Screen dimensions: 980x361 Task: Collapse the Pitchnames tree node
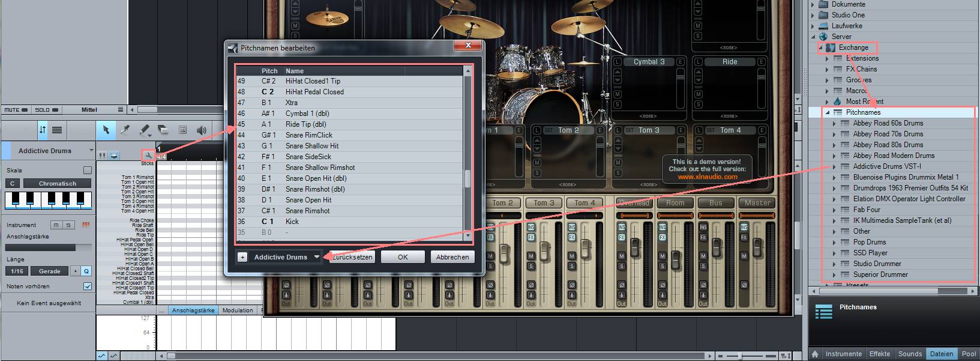(828, 112)
